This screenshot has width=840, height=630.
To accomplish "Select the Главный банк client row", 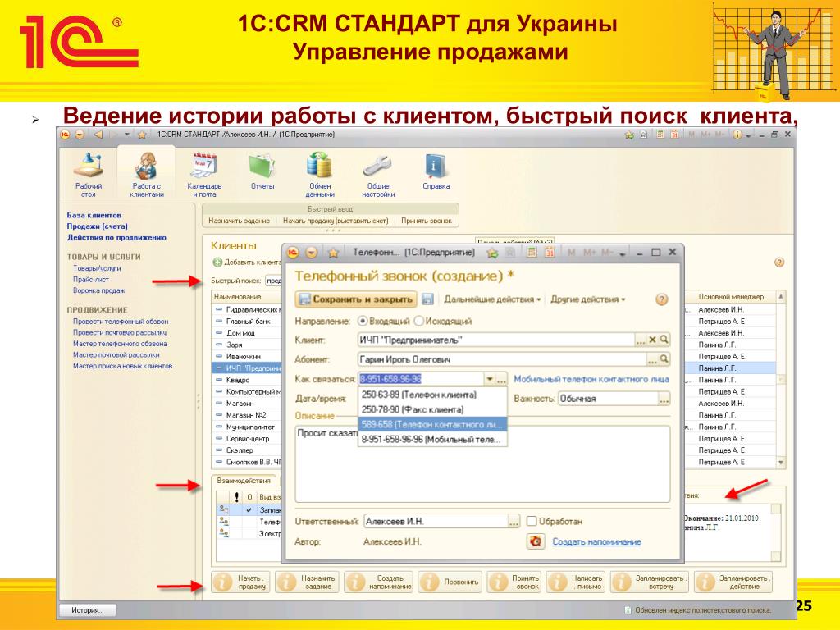I will click(x=248, y=322).
